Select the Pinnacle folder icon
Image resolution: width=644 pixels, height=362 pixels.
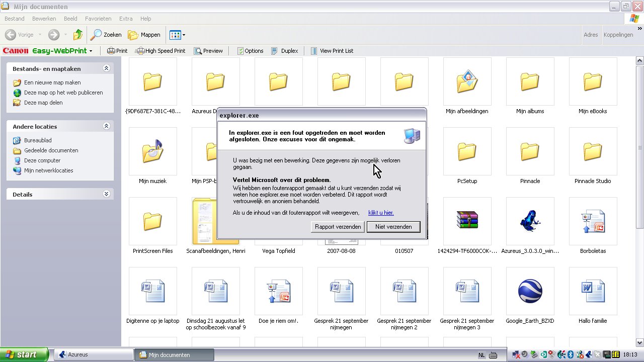[530, 151]
